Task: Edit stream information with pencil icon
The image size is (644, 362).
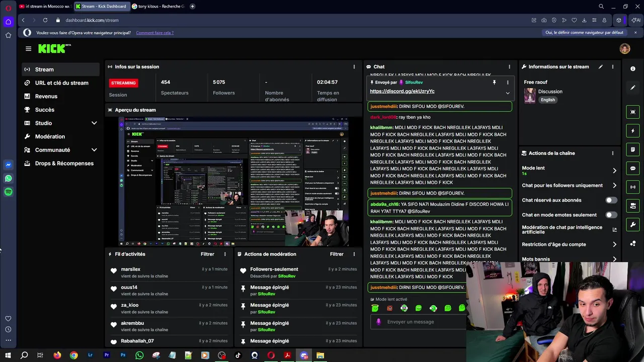Action: coord(600,66)
